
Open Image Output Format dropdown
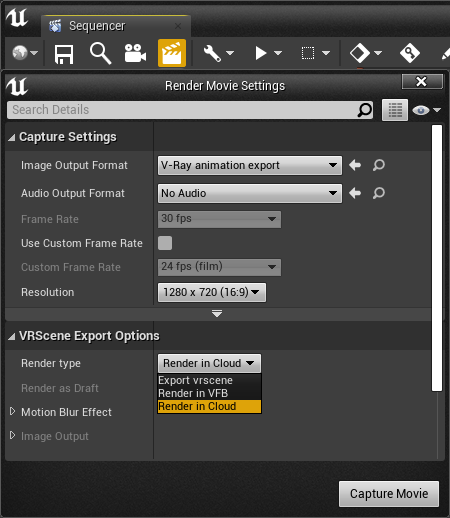click(250, 165)
